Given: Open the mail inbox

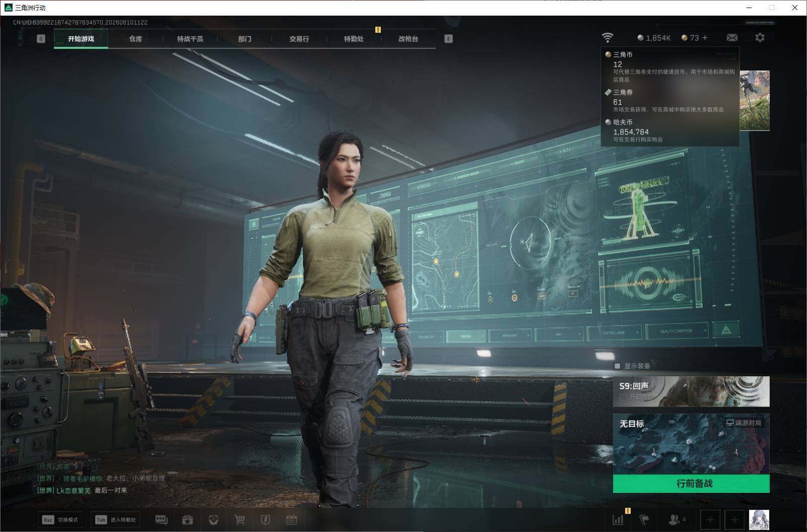Looking at the screenshot, I should coord(732,38).
